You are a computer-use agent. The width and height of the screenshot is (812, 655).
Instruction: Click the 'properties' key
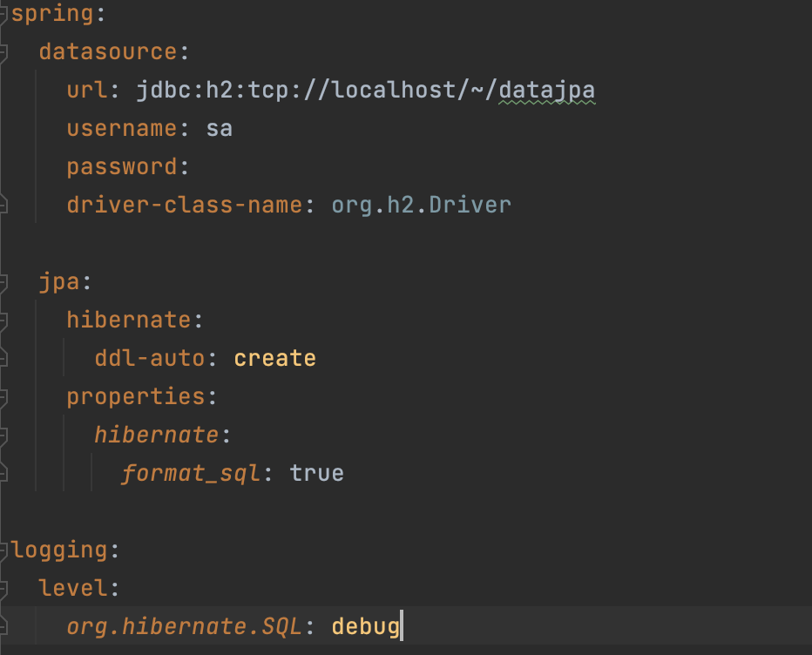(136, 398)
